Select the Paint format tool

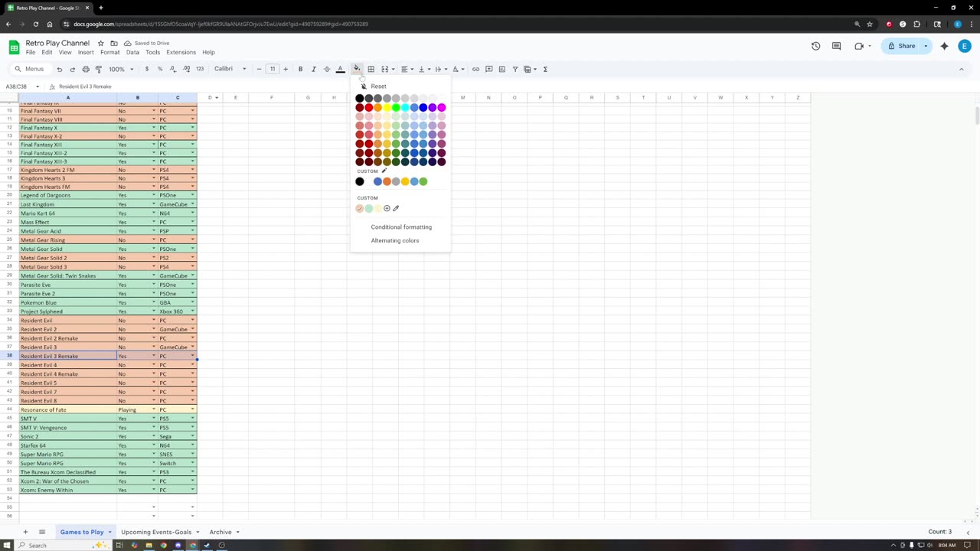point(98,69)
